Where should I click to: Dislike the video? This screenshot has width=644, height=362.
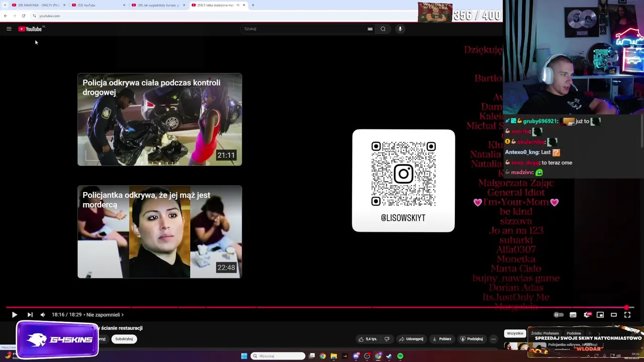(x=387, y=339)
